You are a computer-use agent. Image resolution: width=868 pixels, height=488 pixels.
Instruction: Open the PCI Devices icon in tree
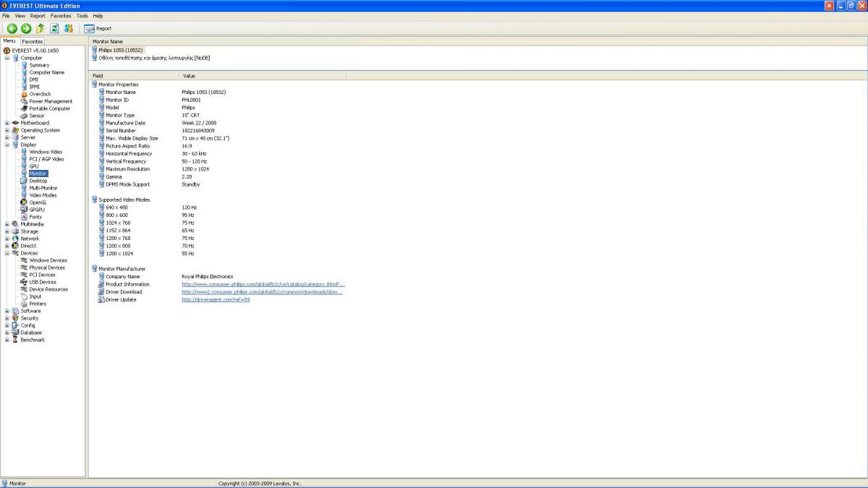coord(24,275)
